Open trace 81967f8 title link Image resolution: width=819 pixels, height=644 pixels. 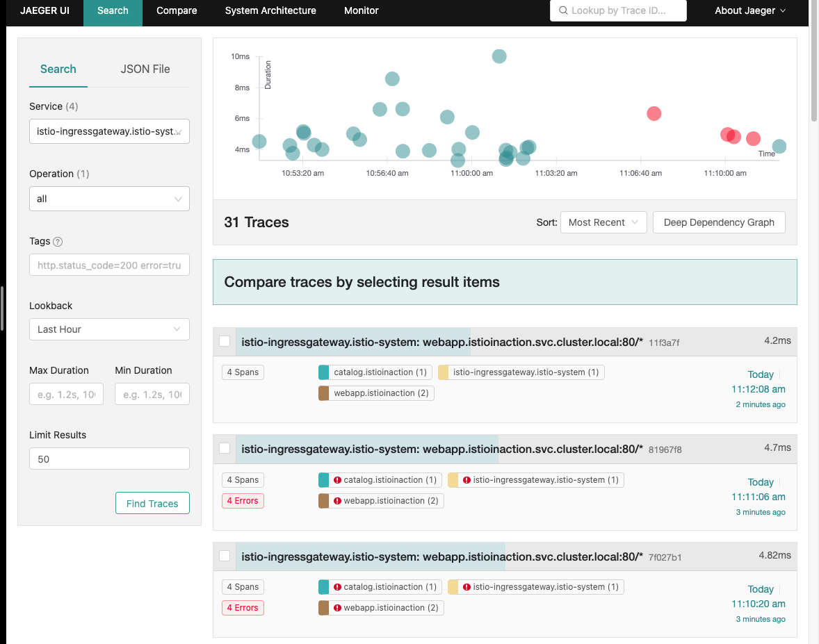tap(442, 449)
